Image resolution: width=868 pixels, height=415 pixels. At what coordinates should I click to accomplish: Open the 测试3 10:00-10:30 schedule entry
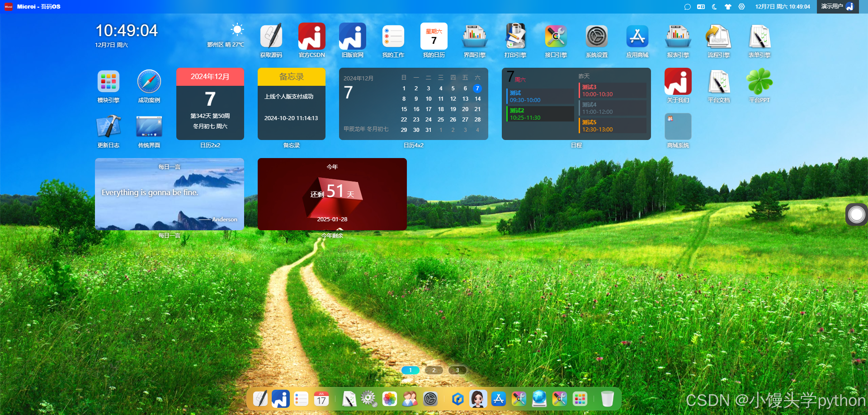pos(613,90)
